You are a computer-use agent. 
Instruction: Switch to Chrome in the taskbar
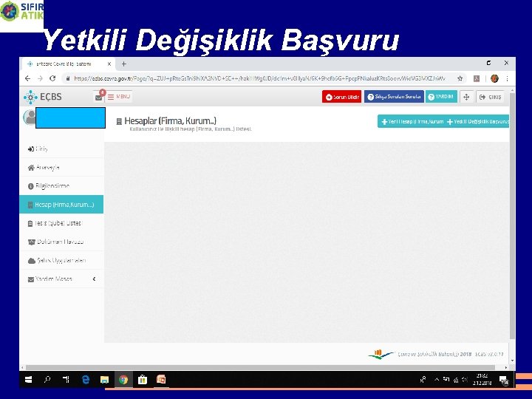click(123, 380)
